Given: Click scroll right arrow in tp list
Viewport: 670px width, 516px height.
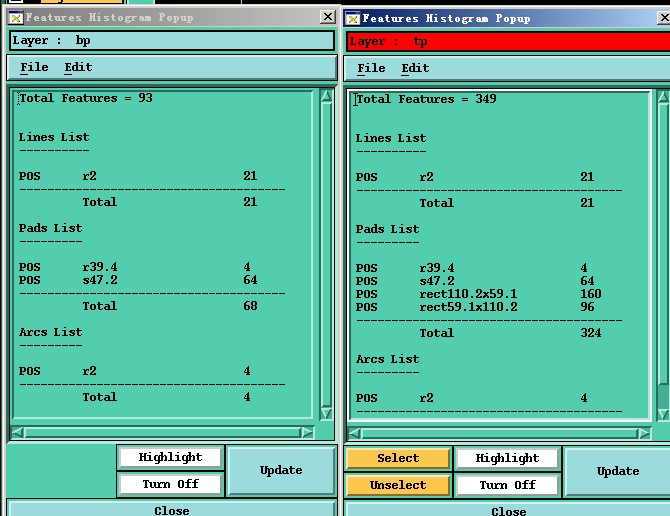Looking at the screenshot, I should click(x=645, y=433).
